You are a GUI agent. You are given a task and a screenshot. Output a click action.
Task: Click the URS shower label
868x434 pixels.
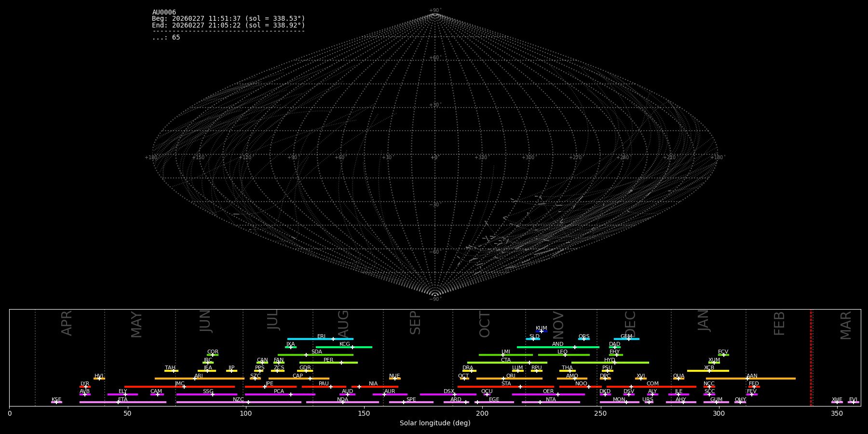(648, 400)
